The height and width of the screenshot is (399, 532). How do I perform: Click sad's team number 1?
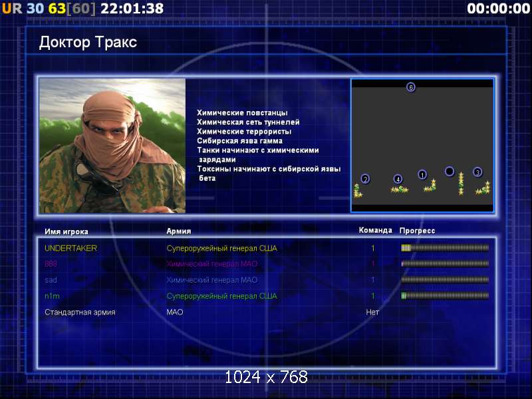[x=373, y=280]
